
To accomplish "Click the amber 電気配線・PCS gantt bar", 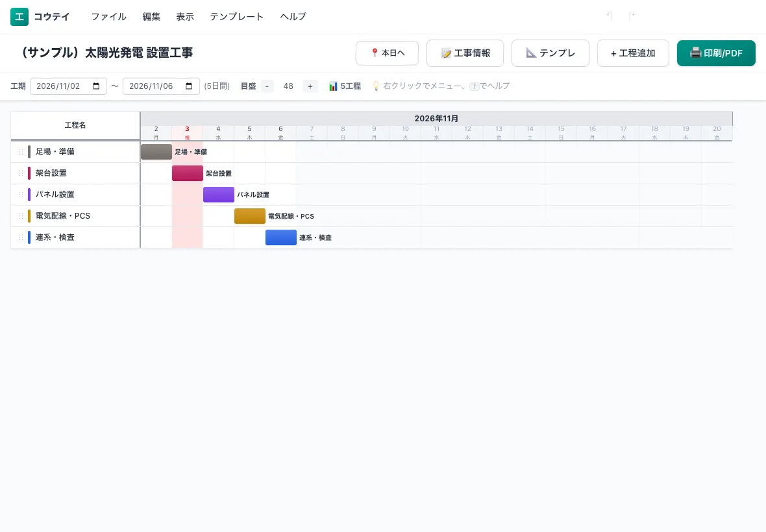I will click(250, 216).
